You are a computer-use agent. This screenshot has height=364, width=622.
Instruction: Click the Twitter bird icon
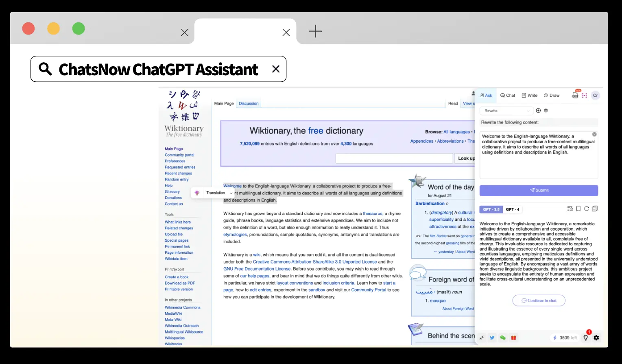click(x=492, y=338)
